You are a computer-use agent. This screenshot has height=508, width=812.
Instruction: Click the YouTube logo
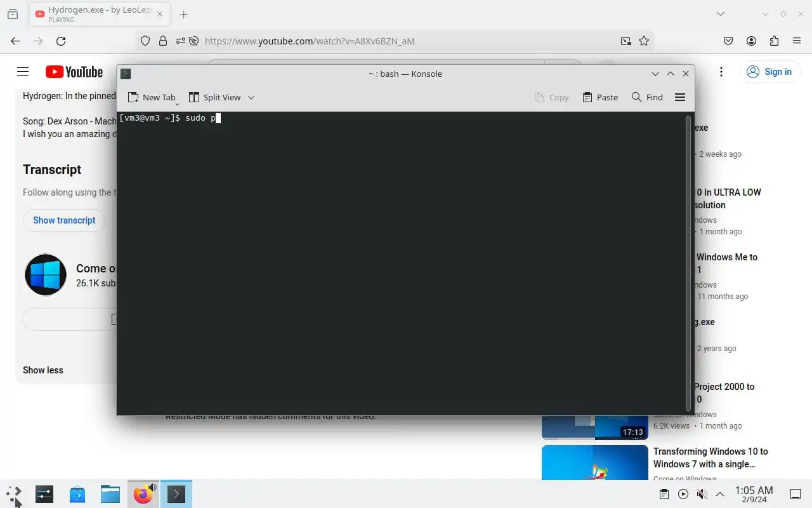[74, 72]
